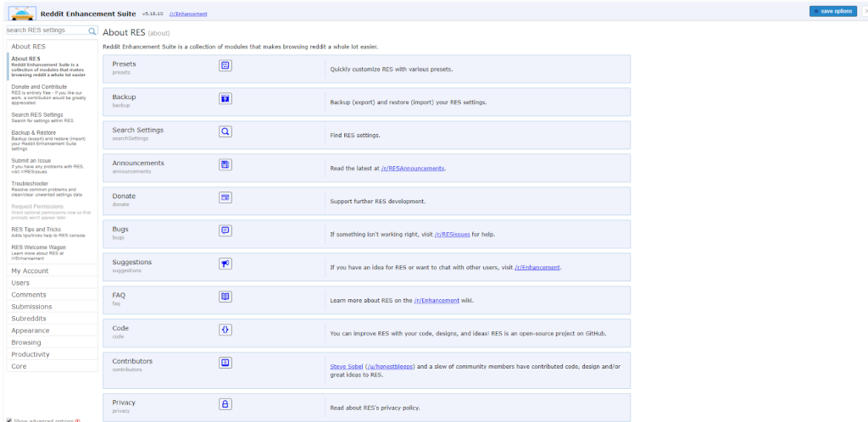868x422 pixels.
Task: Open the /r/RESissues help link
Action: point(453,234)
